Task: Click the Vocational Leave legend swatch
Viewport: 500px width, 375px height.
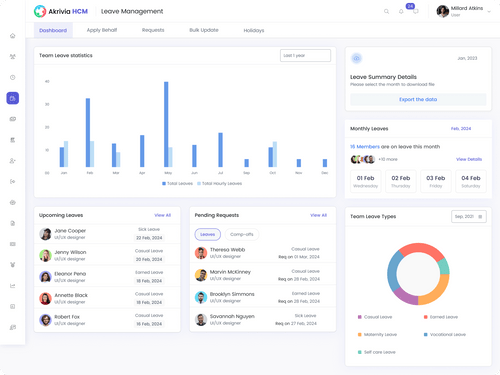Action: [x=426, y=335]
